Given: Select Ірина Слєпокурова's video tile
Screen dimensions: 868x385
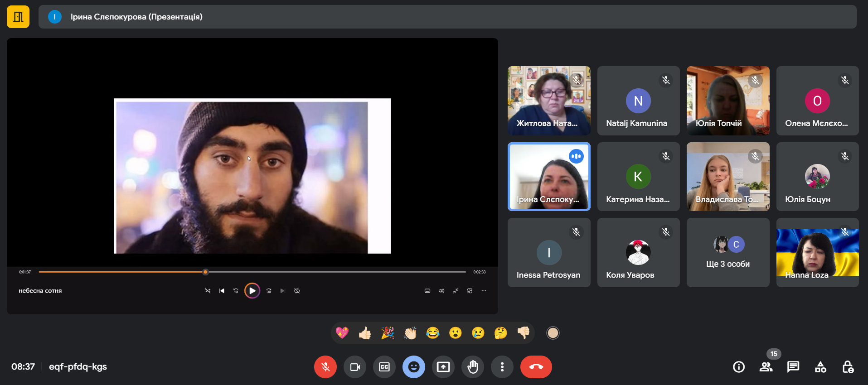Looking at the screenshot, I should pyautogui.click(x=549, y=177).
